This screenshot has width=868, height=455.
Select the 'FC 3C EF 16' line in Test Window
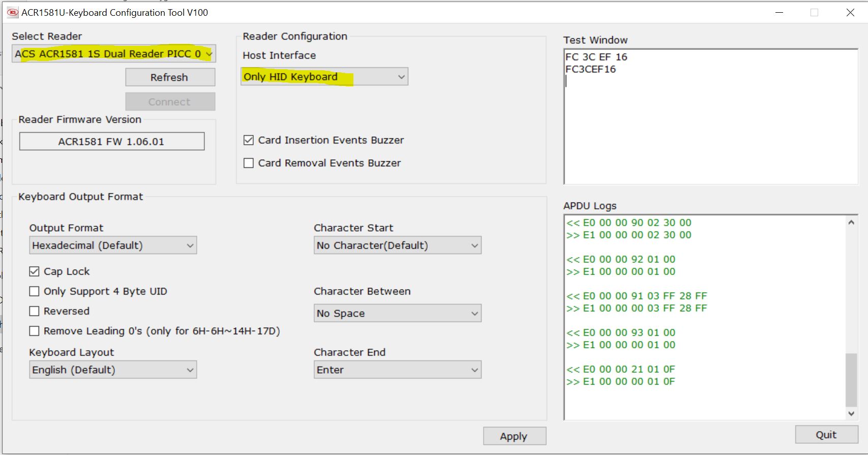point(596,57)
